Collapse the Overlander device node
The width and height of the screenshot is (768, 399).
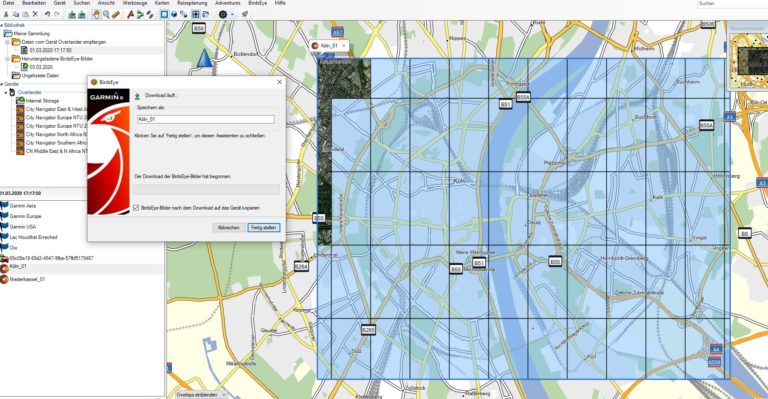click(6, 93)
